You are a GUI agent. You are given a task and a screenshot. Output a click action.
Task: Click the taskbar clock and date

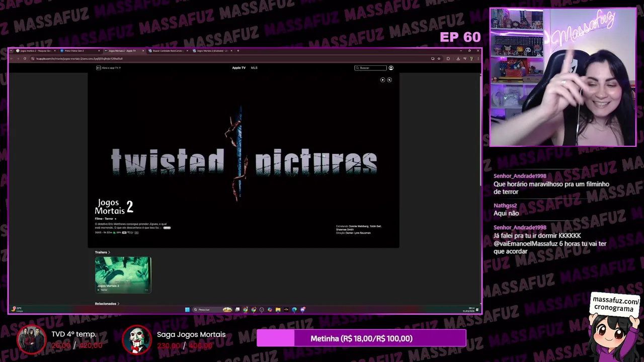pos(469,310)
